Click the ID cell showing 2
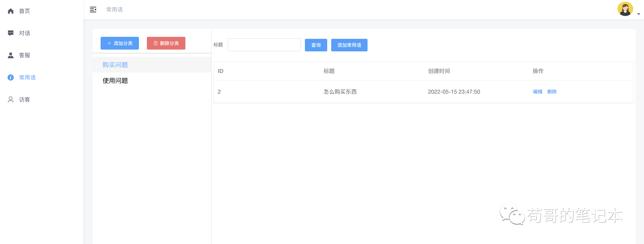This screenshot has height=244, width=644. click(x=219, y=92)
